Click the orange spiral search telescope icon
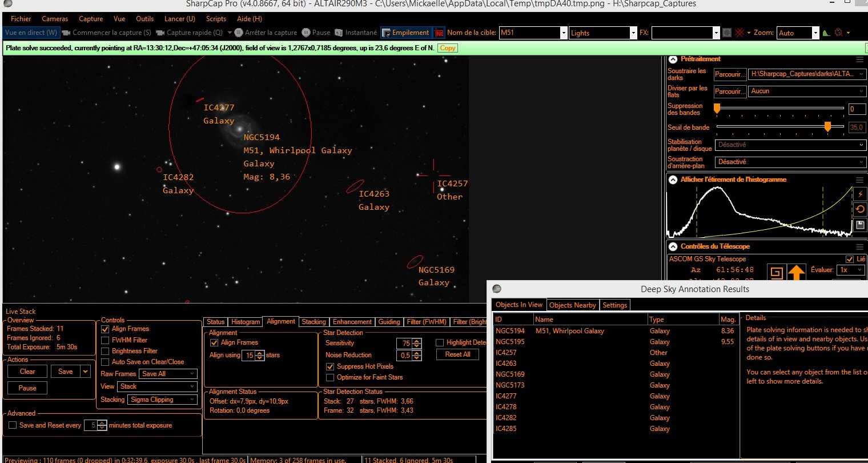The image size is (868, 463). tap(776, 272)
